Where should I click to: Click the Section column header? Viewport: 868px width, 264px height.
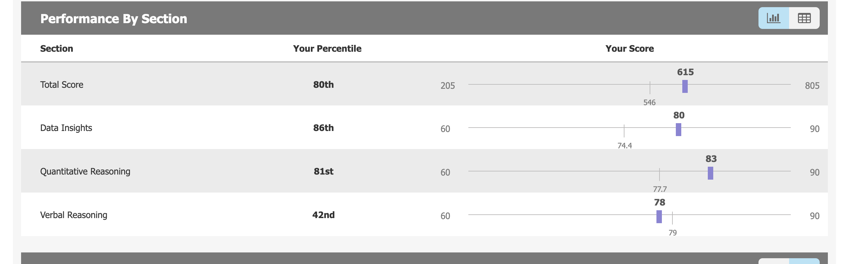[x=56, y=49]
